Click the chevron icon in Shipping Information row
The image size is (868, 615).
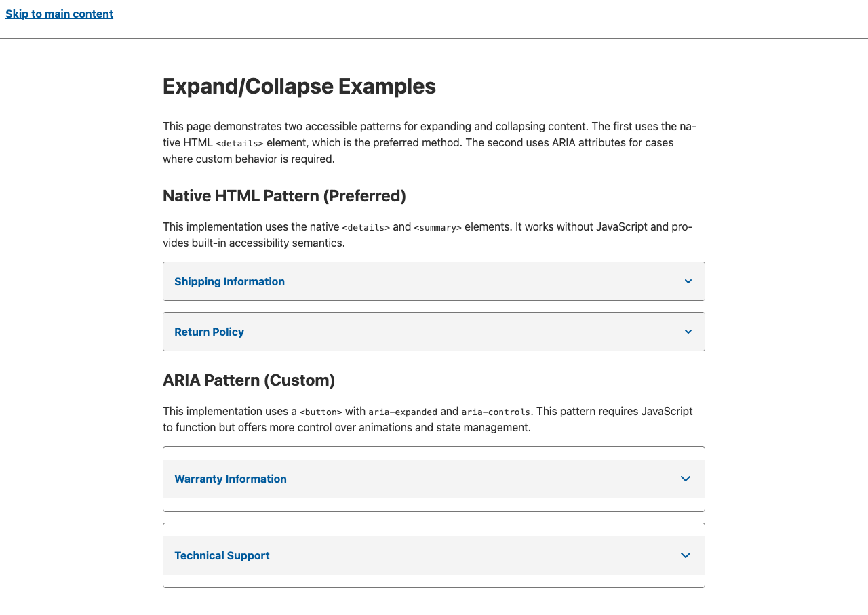click(688, 281)
